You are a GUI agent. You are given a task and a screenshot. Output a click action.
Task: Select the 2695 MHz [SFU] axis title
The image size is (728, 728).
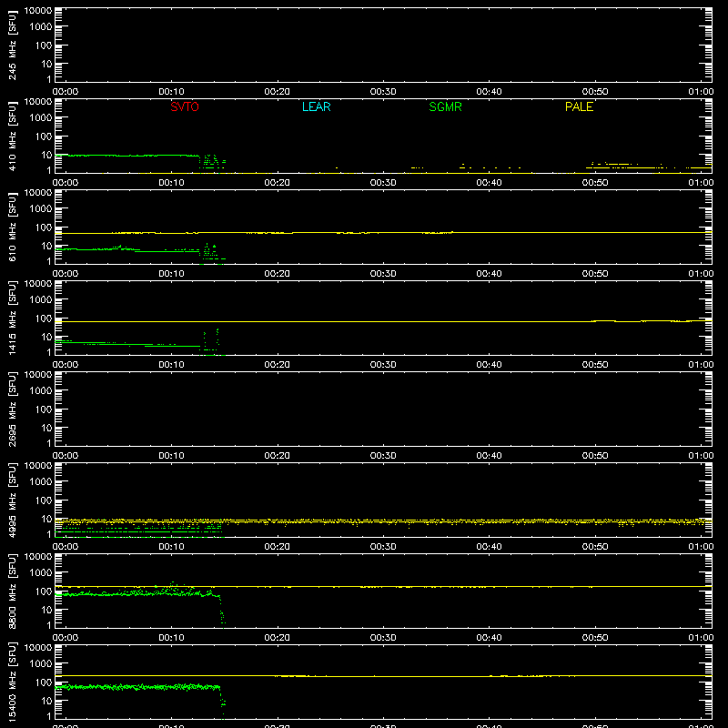coord(12,409)
